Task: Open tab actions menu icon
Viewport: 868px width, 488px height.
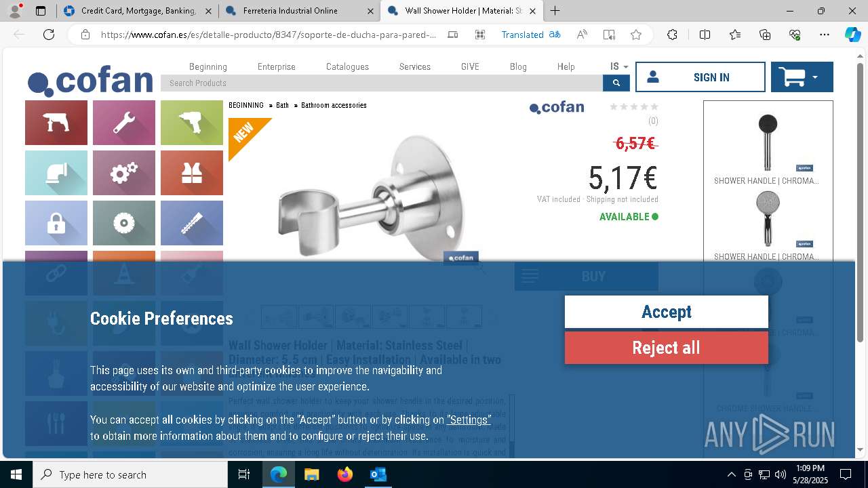Action: (41, 11)
